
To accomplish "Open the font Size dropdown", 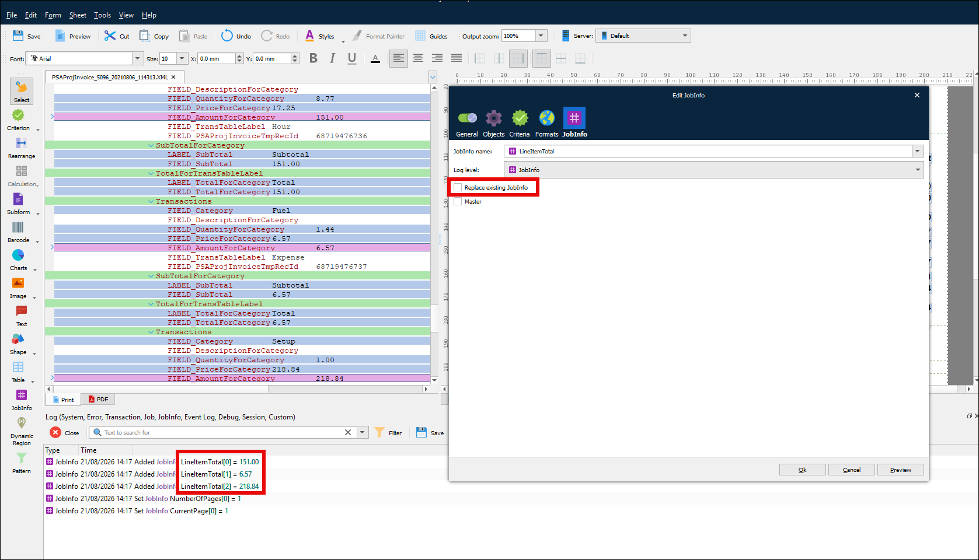I will pos(183,58).
